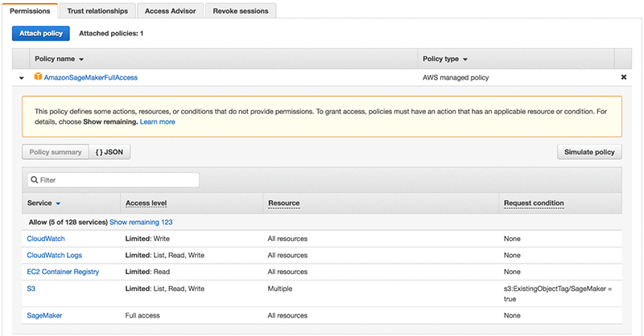The height and width of the screenshot is (336, 644).
Task: Switch to the Trust relationships tab
Action: click(x=97, y=11)
